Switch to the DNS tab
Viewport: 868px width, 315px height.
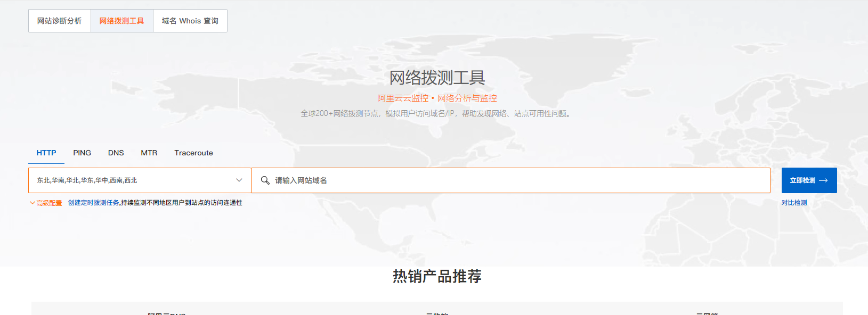tap(116, 153)
